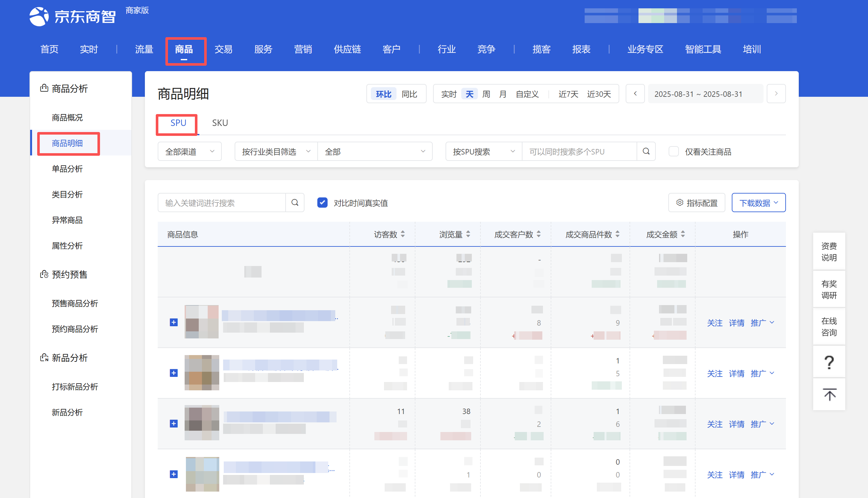Click the third product thumbnail image
The height and width of the screenshot is (498, 868).
point(202,423)
